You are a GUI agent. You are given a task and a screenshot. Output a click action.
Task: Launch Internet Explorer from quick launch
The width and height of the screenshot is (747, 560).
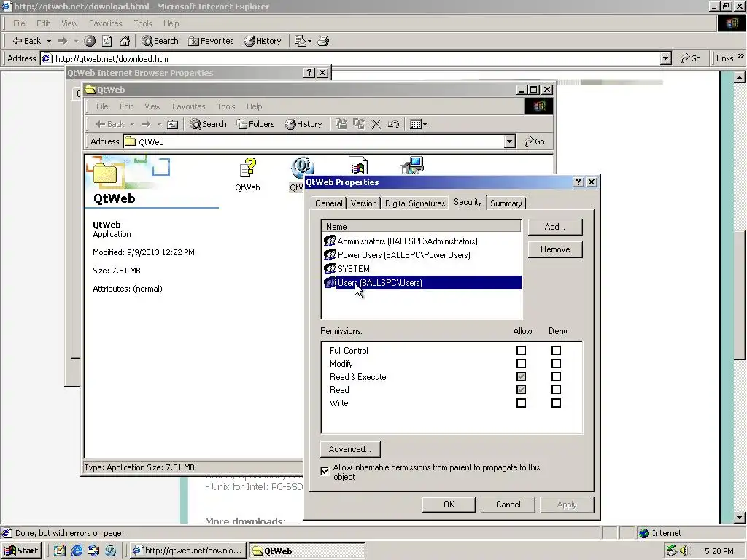(x=77, y=551)
